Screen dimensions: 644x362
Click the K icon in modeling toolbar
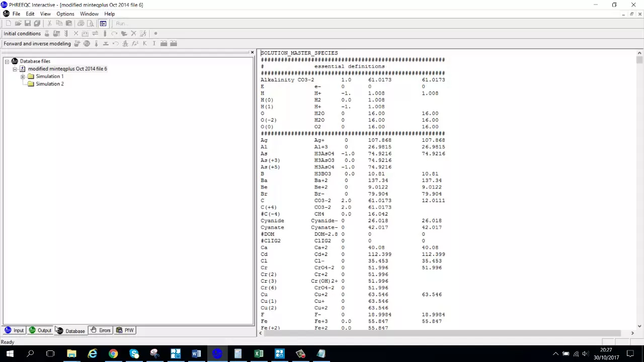pos(144,44)
